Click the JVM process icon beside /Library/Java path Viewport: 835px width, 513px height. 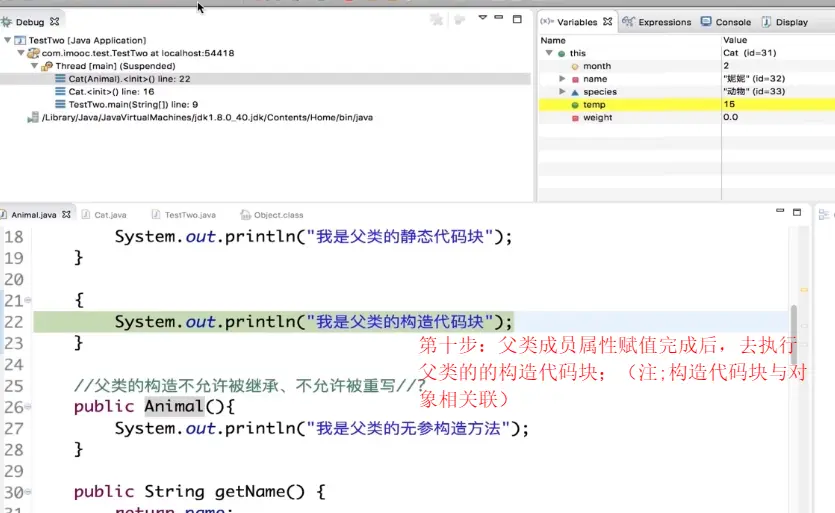34,117
